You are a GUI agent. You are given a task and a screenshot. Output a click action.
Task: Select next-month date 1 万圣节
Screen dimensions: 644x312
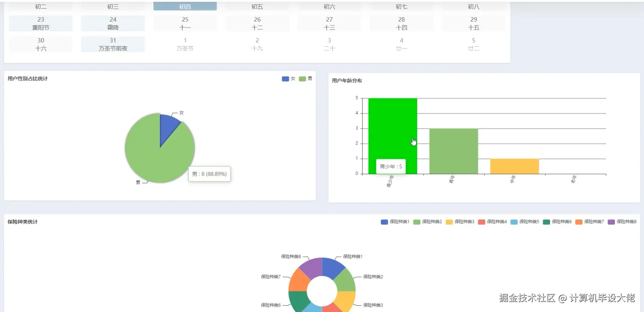185,44
